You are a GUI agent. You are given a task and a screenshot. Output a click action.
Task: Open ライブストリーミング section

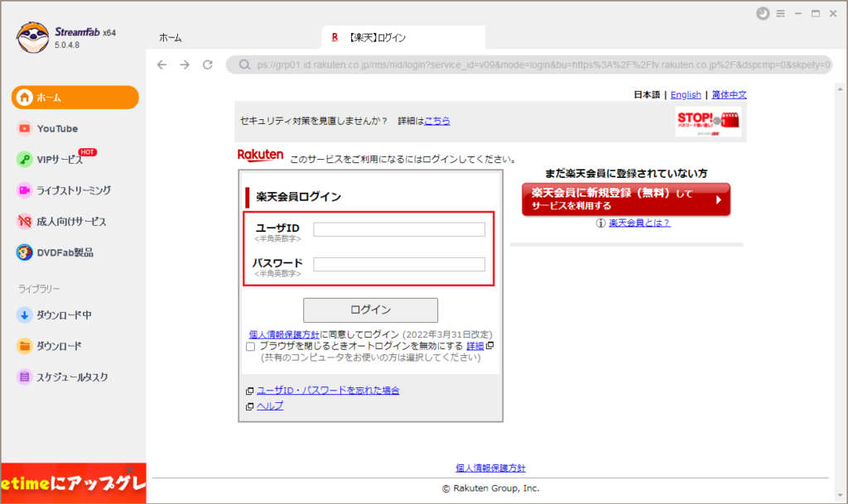(x=75, y=190)
